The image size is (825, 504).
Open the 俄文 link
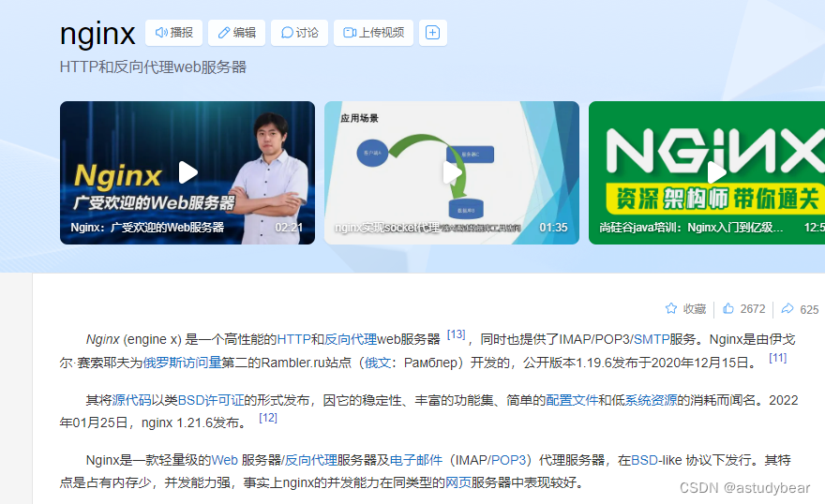[x=378, y=363]
